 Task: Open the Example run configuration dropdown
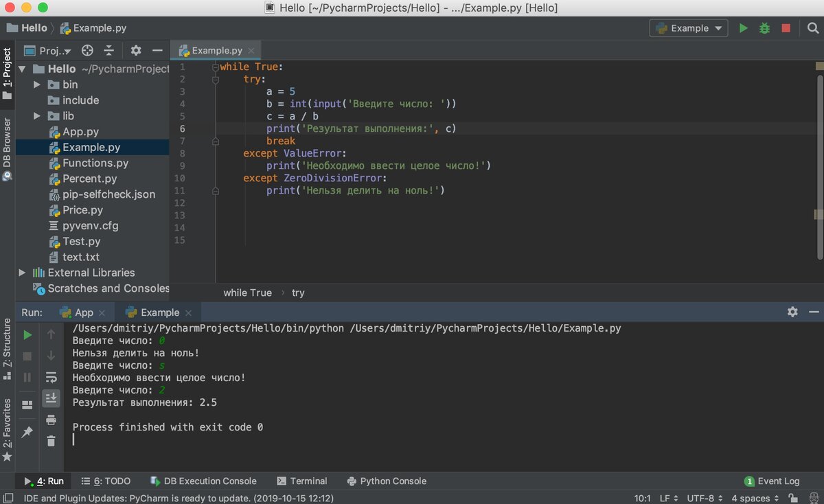[689, 28]
